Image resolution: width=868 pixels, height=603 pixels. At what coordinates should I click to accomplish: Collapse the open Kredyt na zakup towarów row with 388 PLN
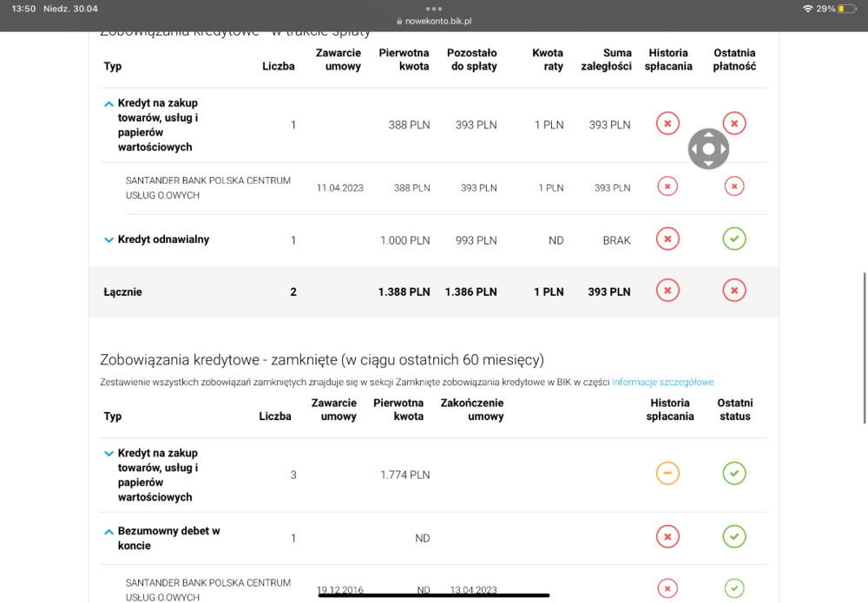(x=109, y=103)
